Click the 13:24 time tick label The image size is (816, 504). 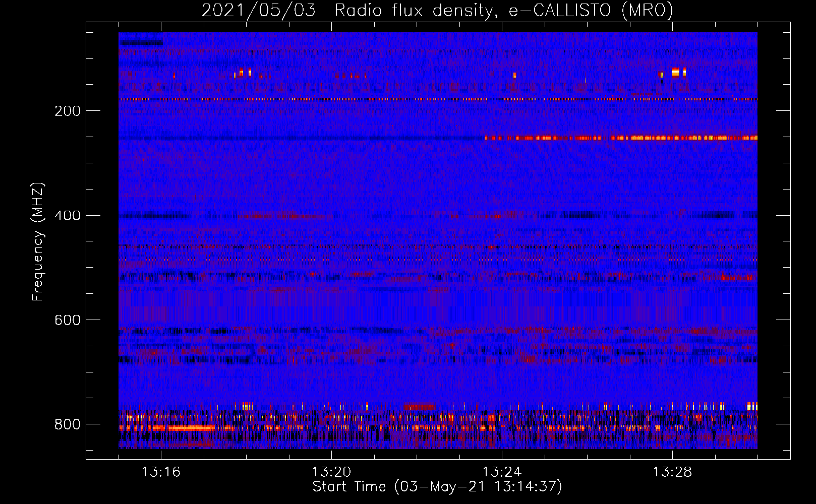click(502, 472)
